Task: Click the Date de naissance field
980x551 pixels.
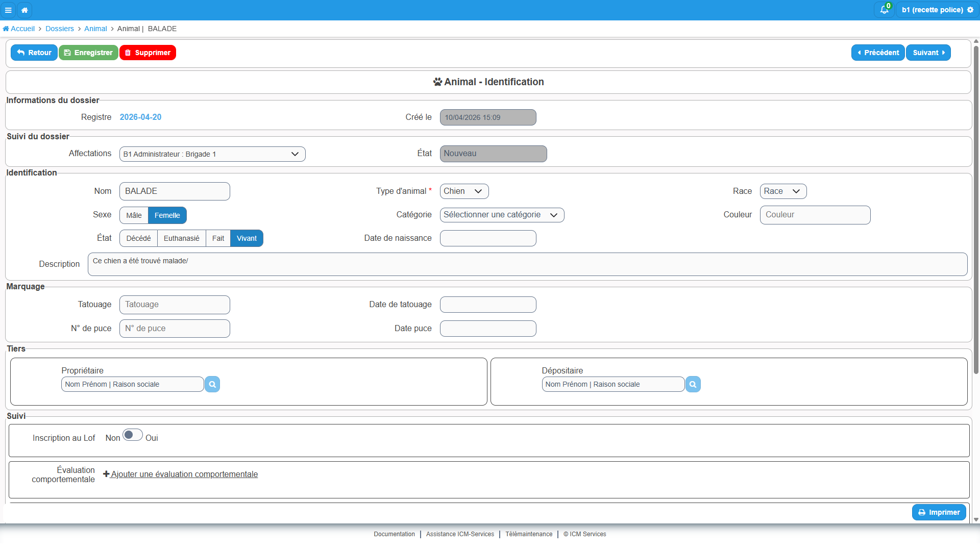Action: click(488, 238)
